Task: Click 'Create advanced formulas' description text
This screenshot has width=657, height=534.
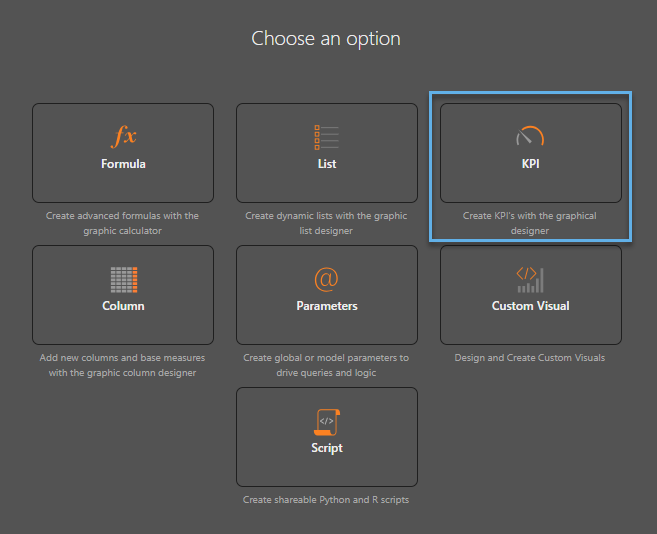Action: tap(122, 223)
